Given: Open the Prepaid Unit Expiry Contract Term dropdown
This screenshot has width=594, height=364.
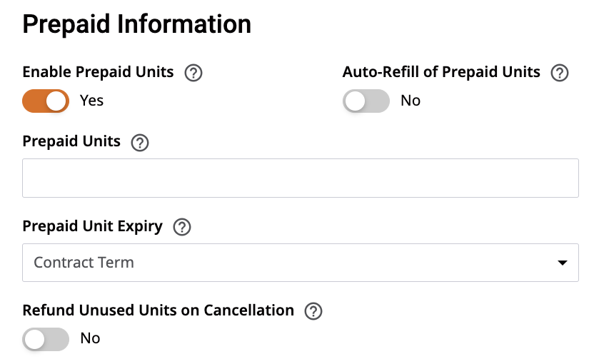Looking at the screenshot, I should coord(301,263).
